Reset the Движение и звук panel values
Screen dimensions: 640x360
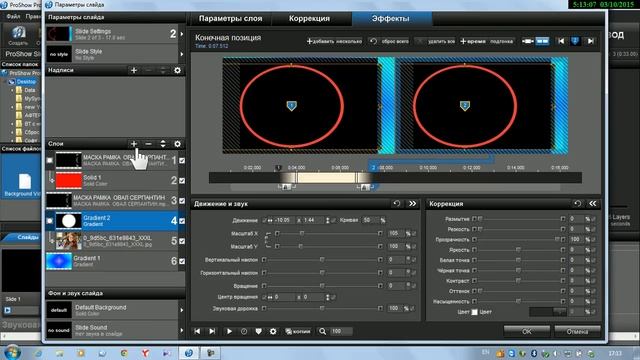point(396,203)
